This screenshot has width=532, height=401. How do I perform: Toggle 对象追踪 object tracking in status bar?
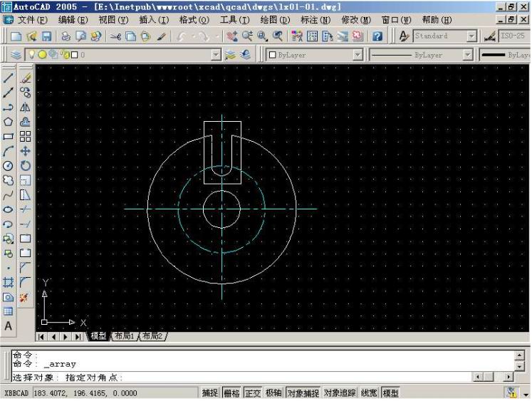click(340, 393)
